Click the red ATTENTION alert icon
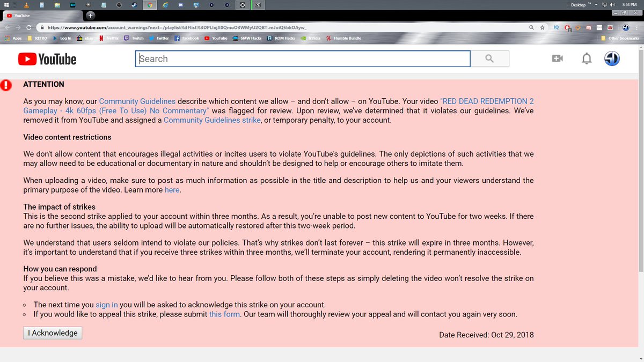This screenshot has height=362, width=644. tap(6, 85)
